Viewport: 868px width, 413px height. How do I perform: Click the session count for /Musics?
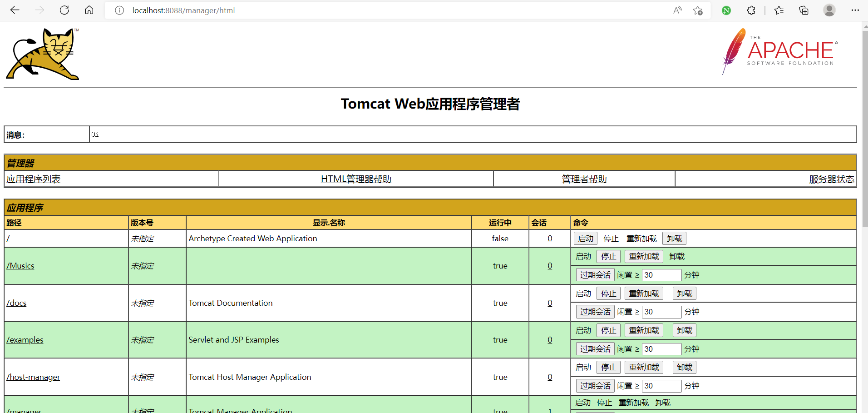[x=550, y=266]
